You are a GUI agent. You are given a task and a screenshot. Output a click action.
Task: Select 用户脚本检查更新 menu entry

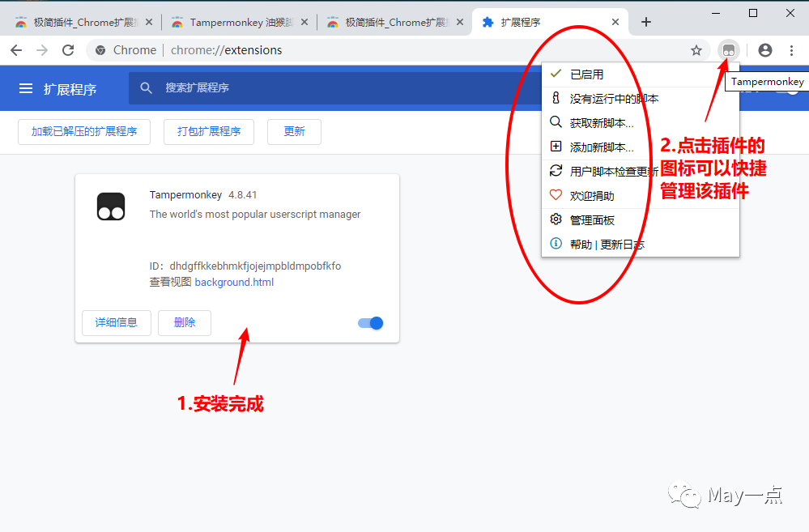tap(641, 172)
